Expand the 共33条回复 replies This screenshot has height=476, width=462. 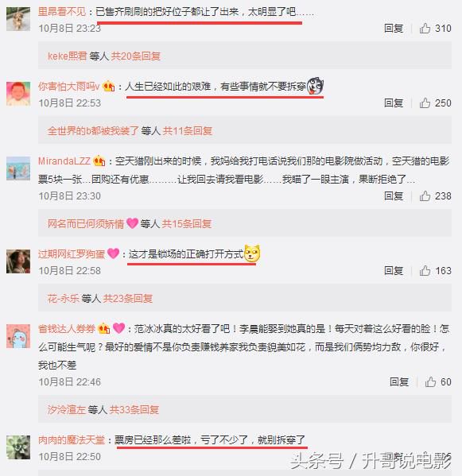[134, 410]
